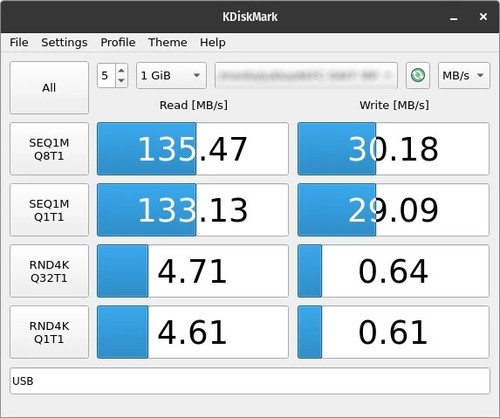Screen dimensions: 500x418
Task: Open the MB/s units dropdown
Action: click(x=464, y=75)
